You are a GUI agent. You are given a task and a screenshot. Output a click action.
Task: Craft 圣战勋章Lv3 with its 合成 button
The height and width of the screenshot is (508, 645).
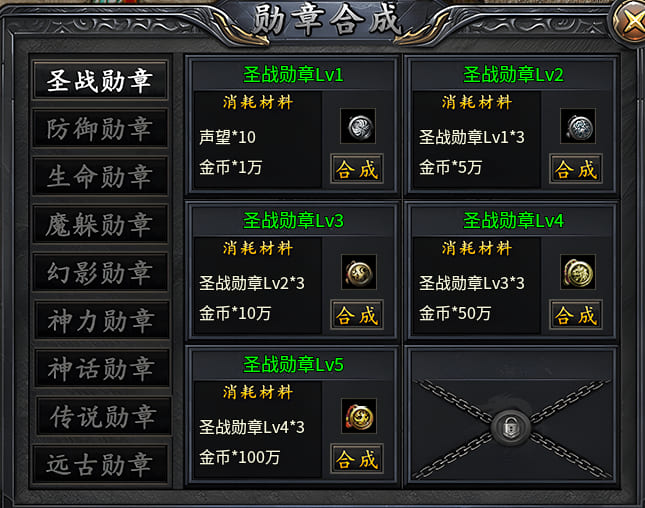357,315
